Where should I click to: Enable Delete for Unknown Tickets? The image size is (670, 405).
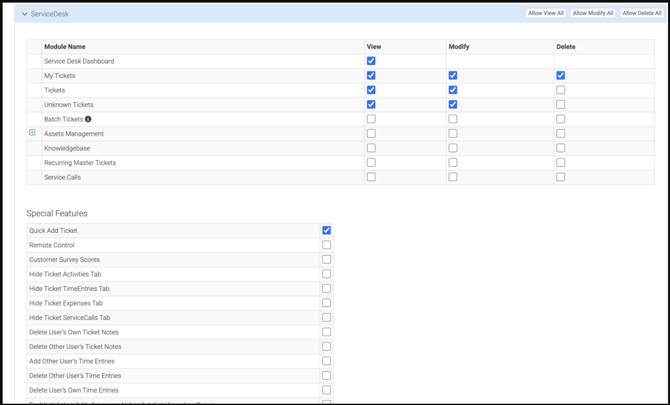click(561, 105)
